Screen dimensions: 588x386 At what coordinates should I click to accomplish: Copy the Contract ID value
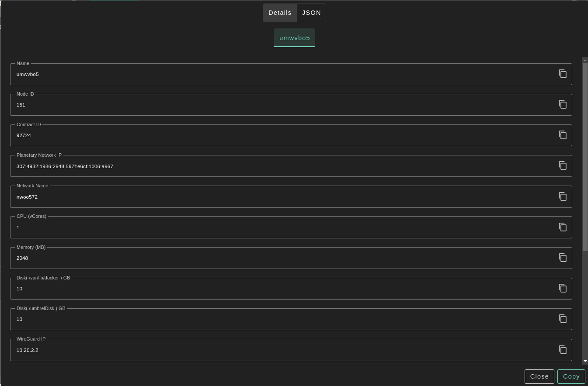pos(563,135)
